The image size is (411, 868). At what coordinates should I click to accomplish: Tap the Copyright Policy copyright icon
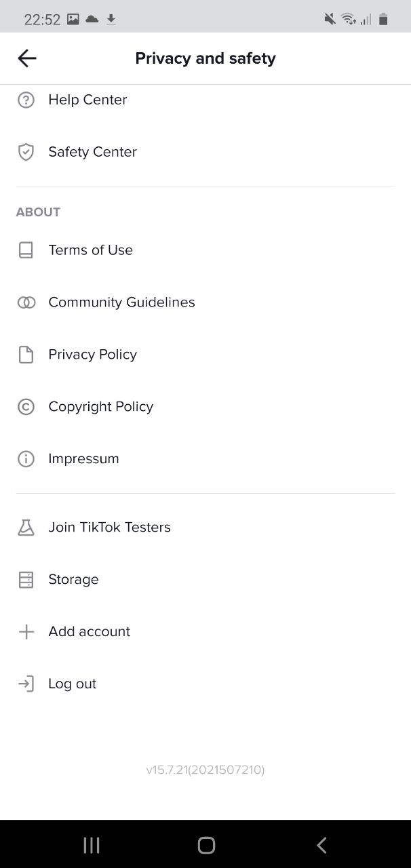click(26, 407)
